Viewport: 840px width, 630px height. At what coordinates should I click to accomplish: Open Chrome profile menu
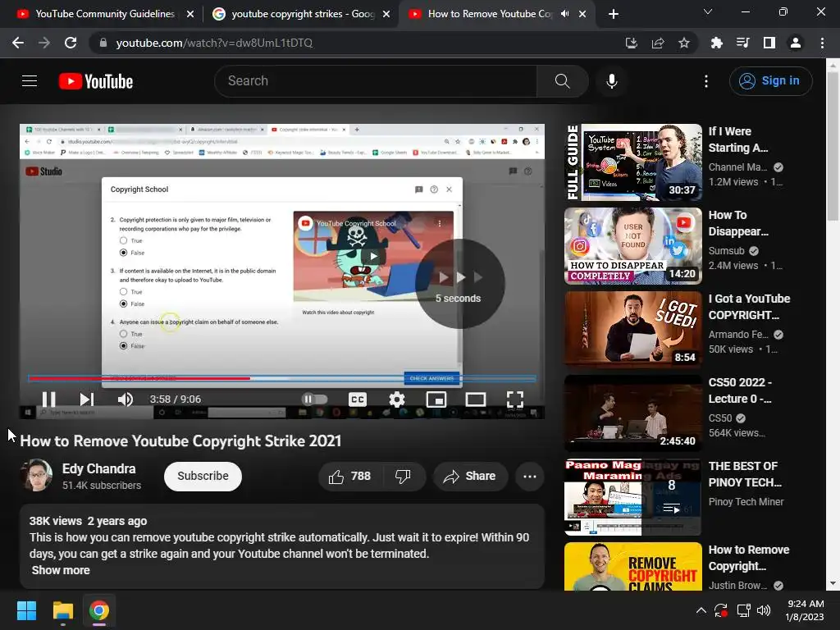tap(796, 43)
